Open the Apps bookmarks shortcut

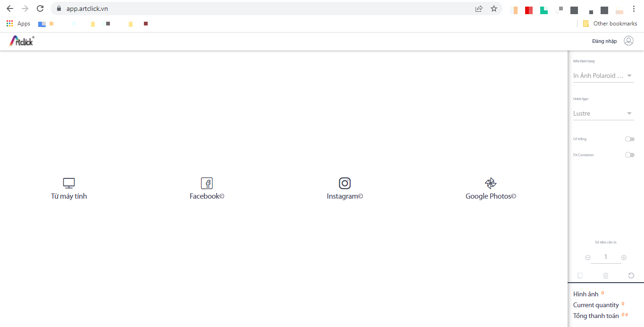pos(18,24)
